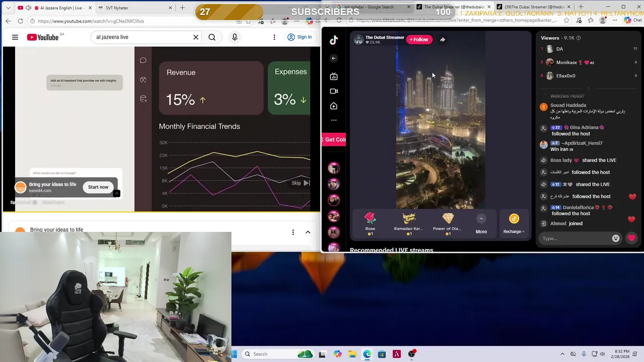Open the Recharge coins dropdown

[x=514, y=224]
